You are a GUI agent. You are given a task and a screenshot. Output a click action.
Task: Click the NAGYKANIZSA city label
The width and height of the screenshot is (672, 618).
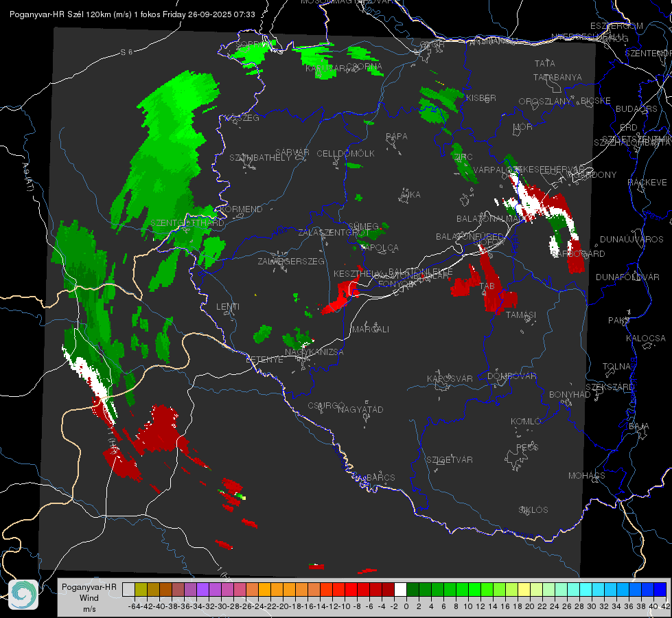coord(314,352)
